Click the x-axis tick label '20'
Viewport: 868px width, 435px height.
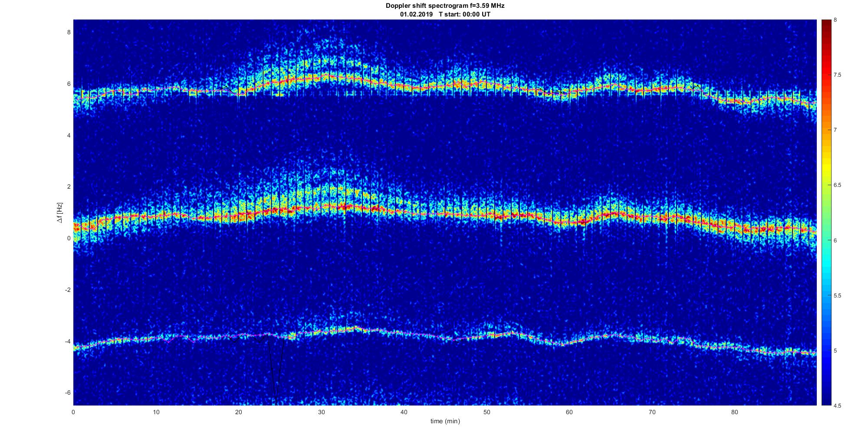pos(239,412)
